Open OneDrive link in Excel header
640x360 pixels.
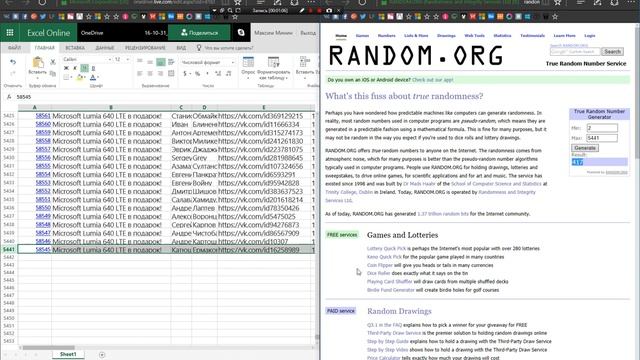tap(92, 33)
